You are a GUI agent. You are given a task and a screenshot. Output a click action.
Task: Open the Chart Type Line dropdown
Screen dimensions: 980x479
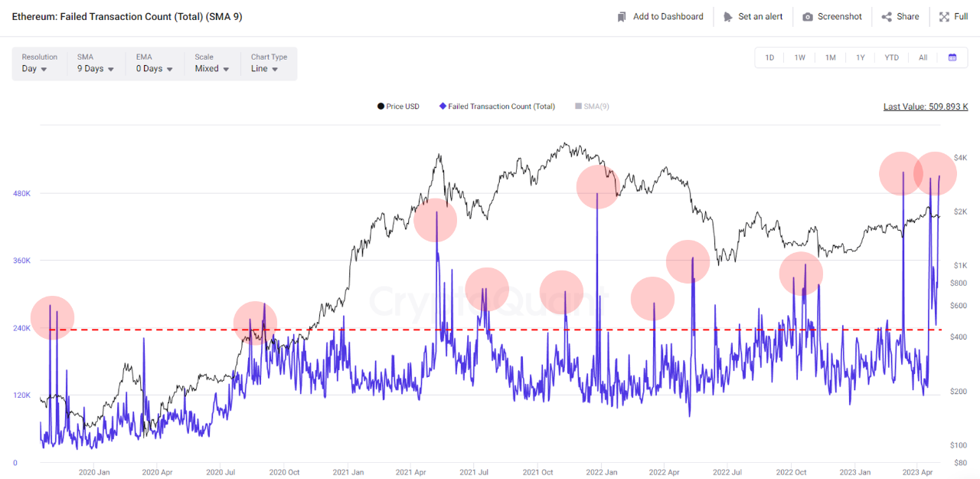[x=264, y=69]
